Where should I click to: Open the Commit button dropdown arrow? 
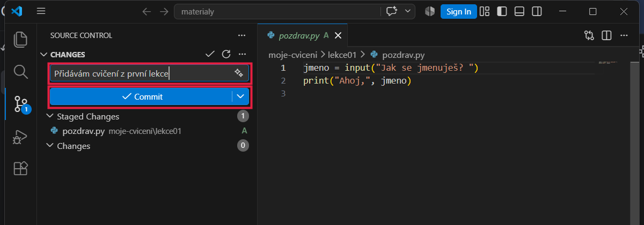(x=240, y=96)
